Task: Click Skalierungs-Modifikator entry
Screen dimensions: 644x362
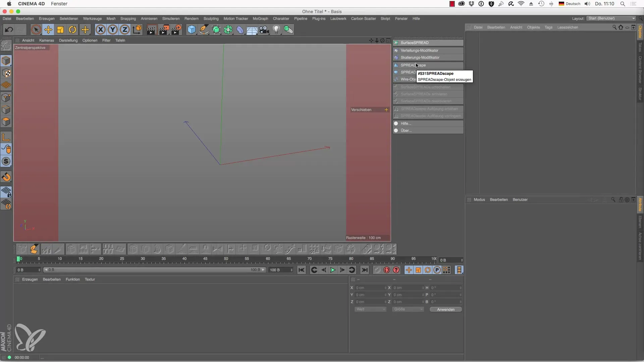Action: pyautogui.click(x=428, y=58)
